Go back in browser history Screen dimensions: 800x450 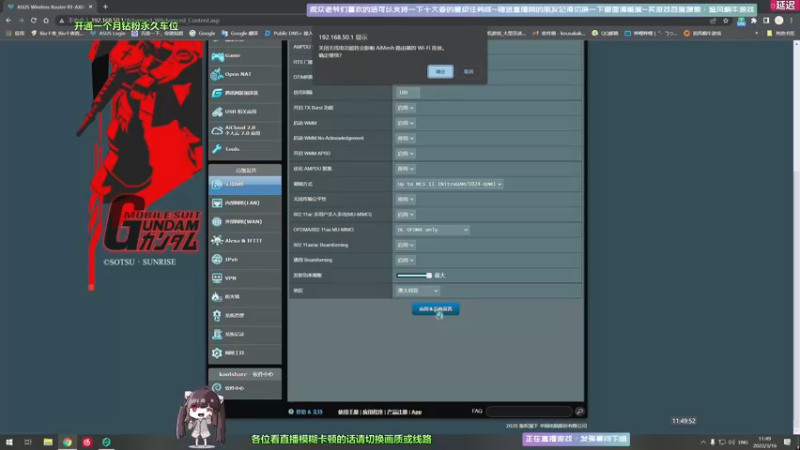(x=9, y=20)
